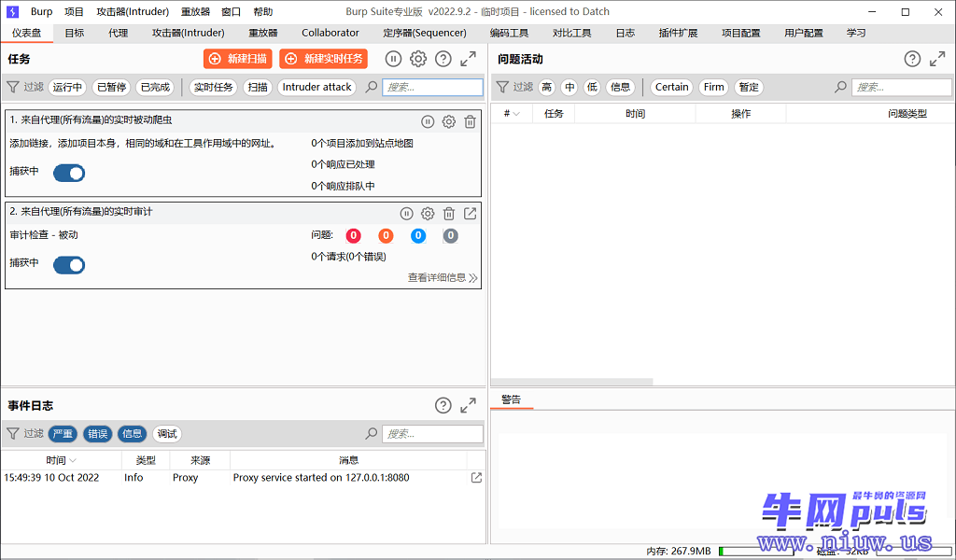Viewport: 956px width, 560px height.
Task: Toggle the 已完成 task filter
Action: [156, 87]
